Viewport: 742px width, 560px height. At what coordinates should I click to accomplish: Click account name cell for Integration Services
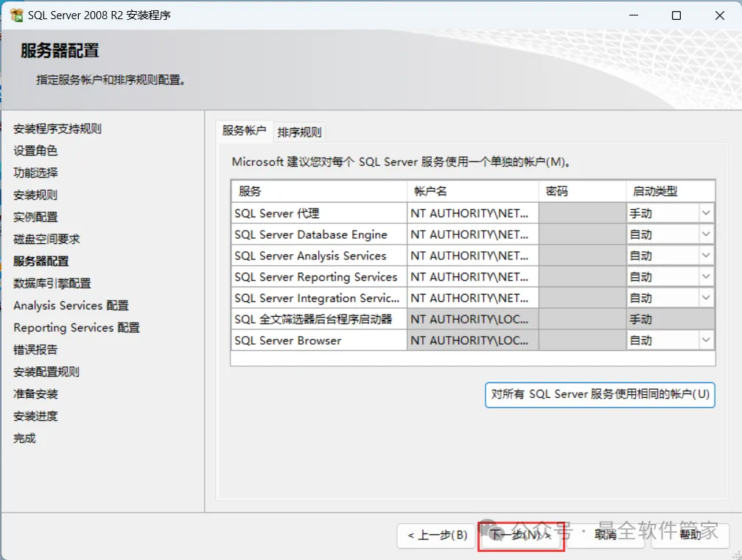coord(473,298)
